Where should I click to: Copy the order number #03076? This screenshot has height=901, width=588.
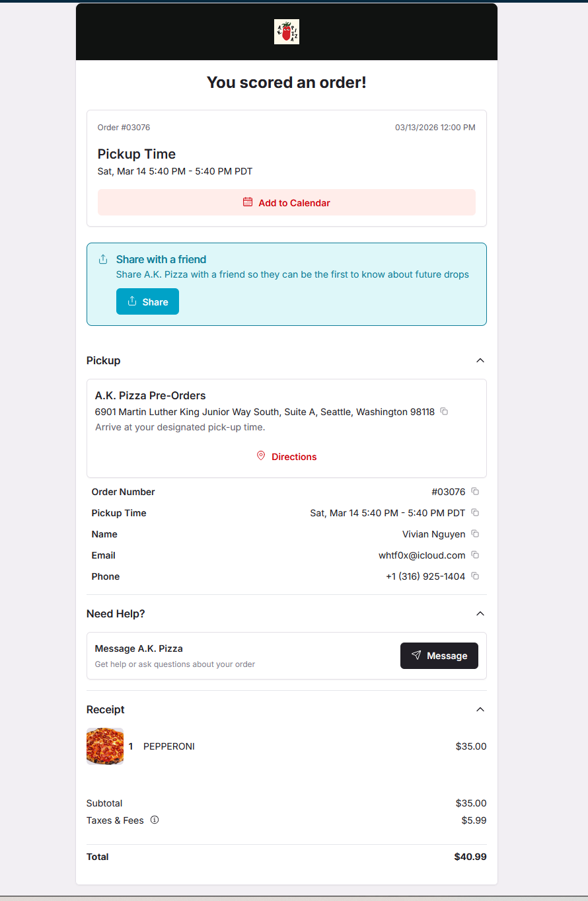click(x=475, y=492)
